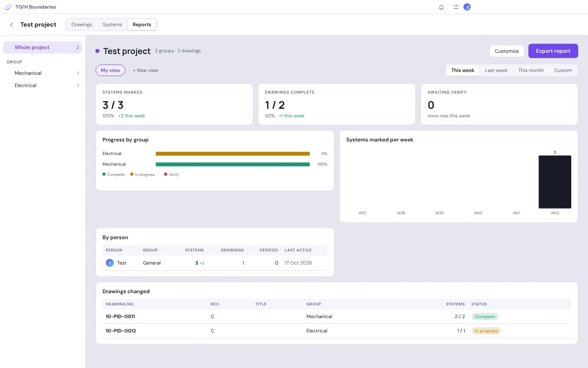Click the Awaiting Verify card
The width and height of the screenshot is (588, 368).
(499, 104)
